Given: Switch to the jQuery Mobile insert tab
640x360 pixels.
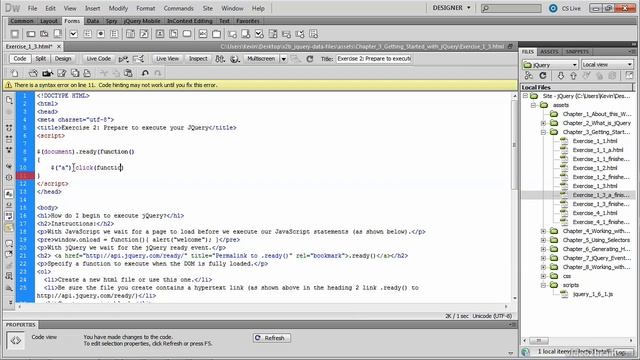Looking at the screenshot, I should (x=142, y=21).
